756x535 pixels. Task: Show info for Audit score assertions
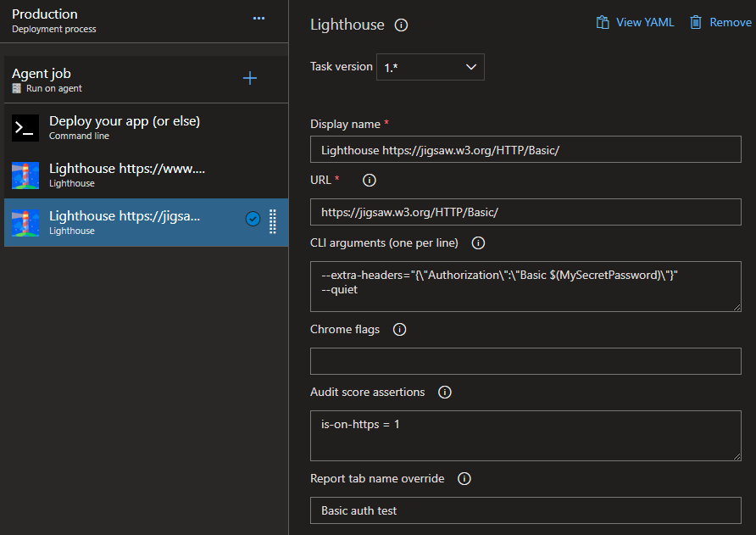pos(445,393)
